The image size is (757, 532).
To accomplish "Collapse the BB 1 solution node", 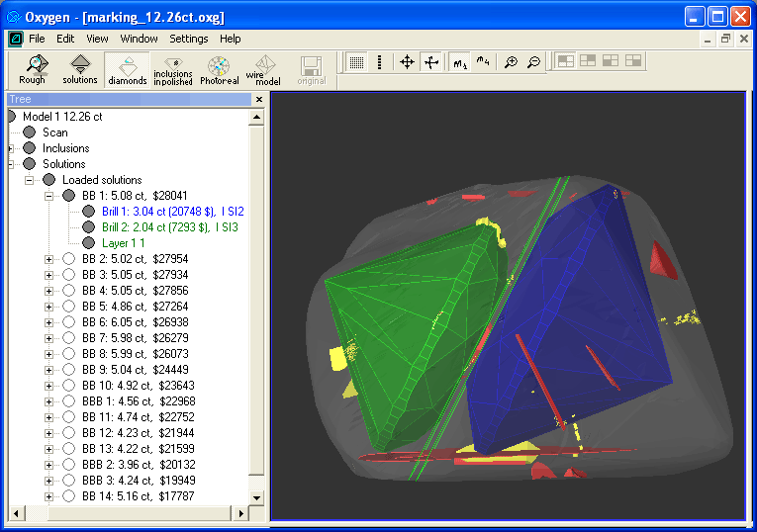I will tap(49, 196).
